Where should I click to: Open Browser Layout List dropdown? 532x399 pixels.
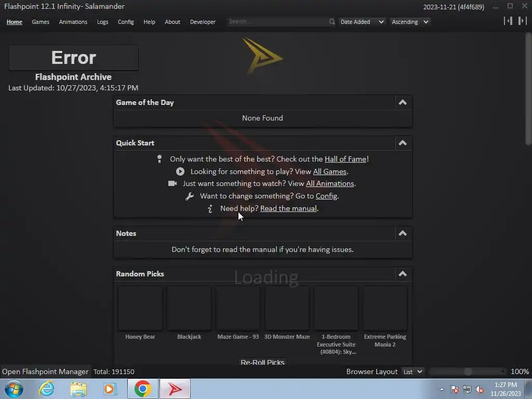tap(413, 372)
